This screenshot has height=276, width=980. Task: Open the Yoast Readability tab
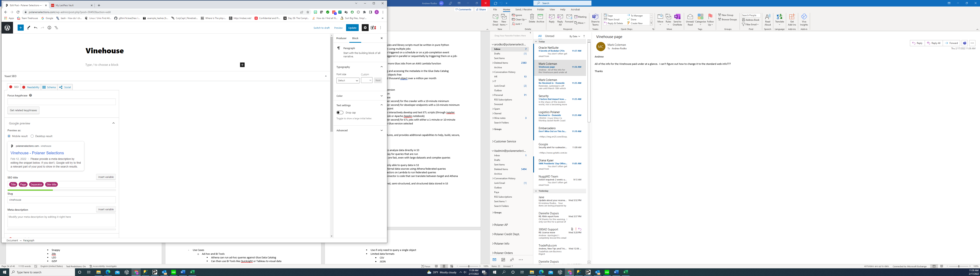pos(31,87)
